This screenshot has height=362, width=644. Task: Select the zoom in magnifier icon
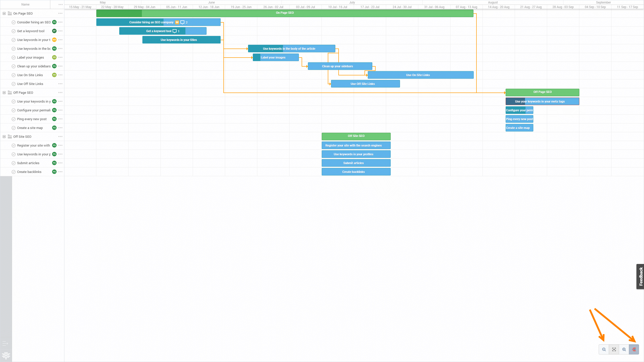[x=624, y=349]
